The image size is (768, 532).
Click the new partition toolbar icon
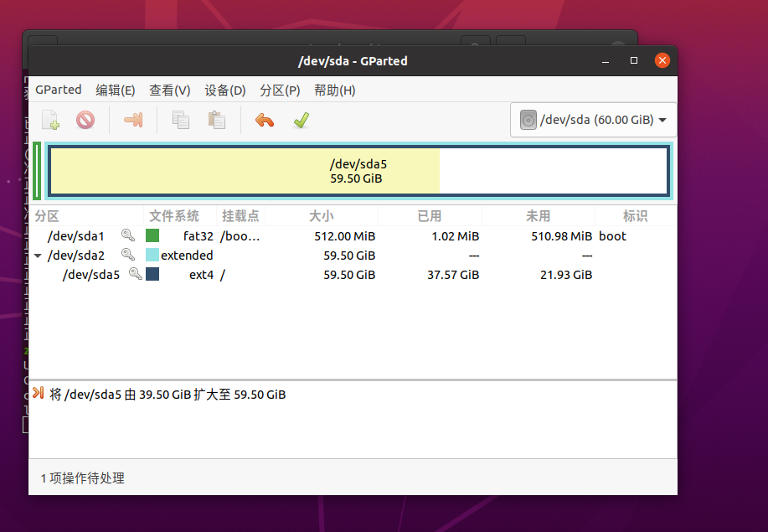pos(51,120)
